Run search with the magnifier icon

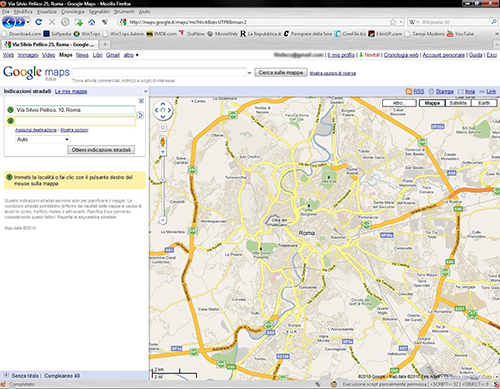pyautogui.click(x=494, y=22)
